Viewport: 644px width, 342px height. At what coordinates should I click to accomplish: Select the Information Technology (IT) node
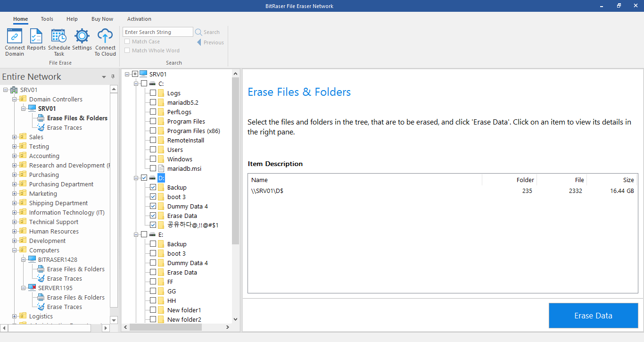click(x=67, y=212)
